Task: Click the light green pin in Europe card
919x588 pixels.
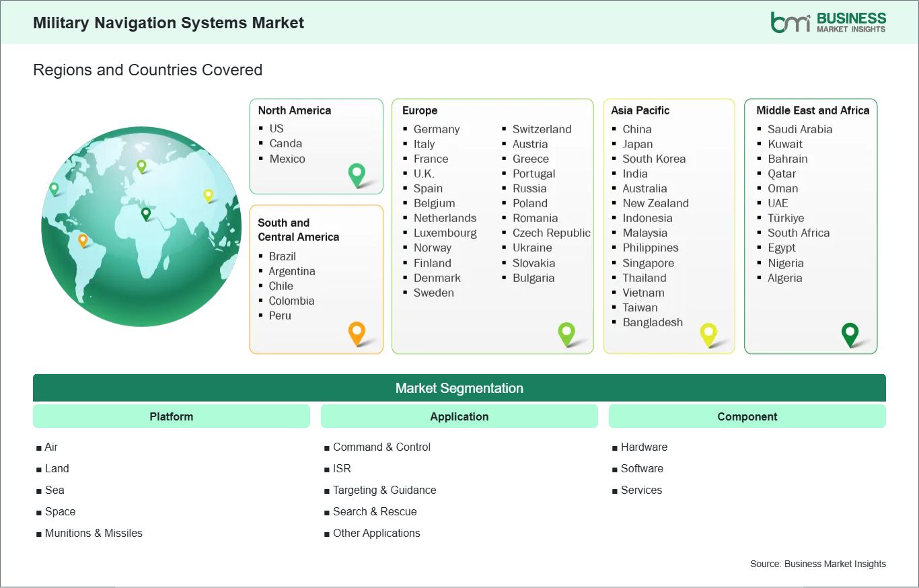Action: tap(566, 334)
